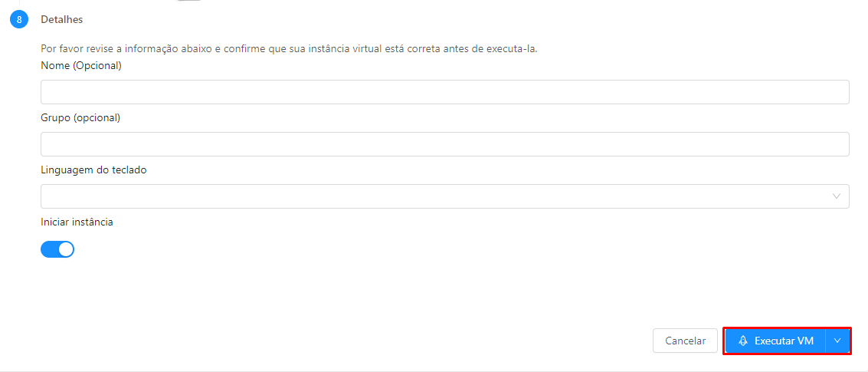
Task: Click the white knob of the toggle
Action: 66,249
